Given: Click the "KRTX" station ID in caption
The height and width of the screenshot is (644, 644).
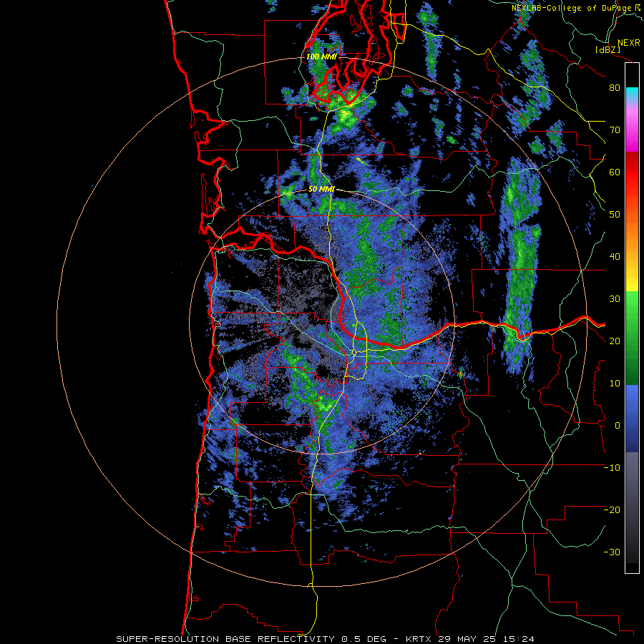Looking at the screenshot, I should pyautogui.click(x=420, y=639).
